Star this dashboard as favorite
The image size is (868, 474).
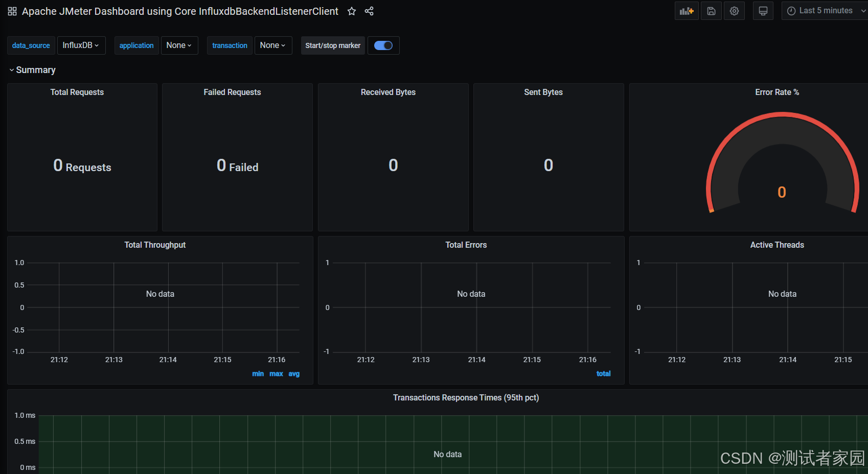(352, 11)
